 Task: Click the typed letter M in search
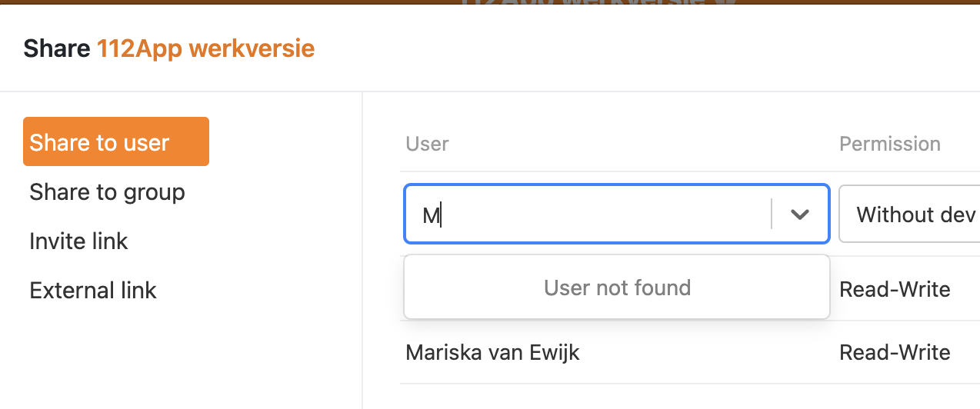430,215
